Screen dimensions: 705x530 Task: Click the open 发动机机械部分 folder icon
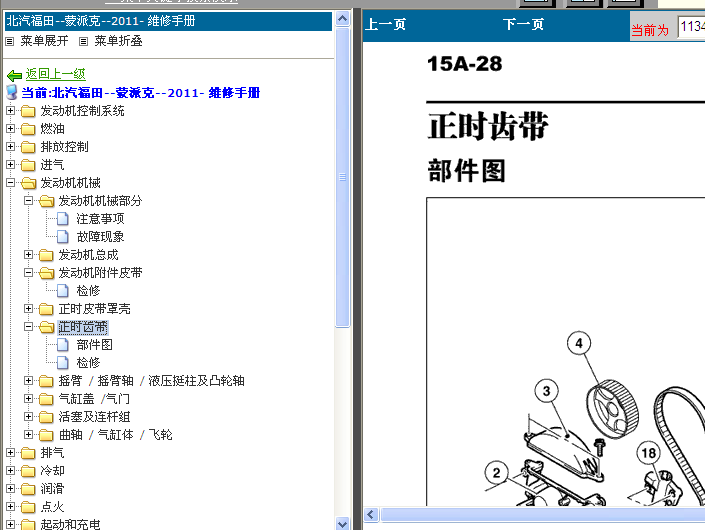click(x=46, y=201)
